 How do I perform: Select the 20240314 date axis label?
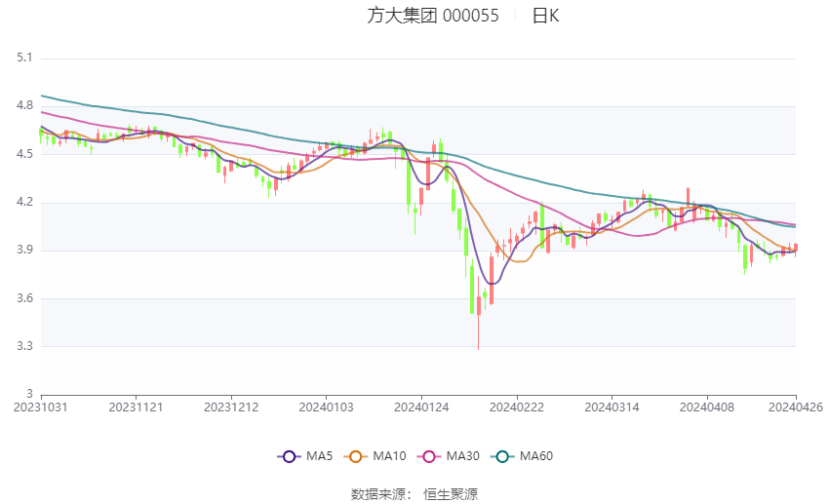[x=612, y=407]
